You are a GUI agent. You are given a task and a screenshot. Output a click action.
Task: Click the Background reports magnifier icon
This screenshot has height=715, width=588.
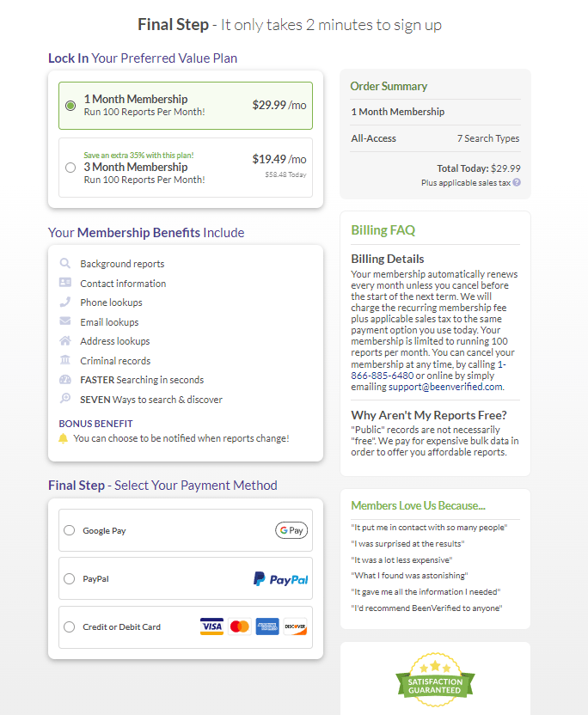click(x=64, y=264)
